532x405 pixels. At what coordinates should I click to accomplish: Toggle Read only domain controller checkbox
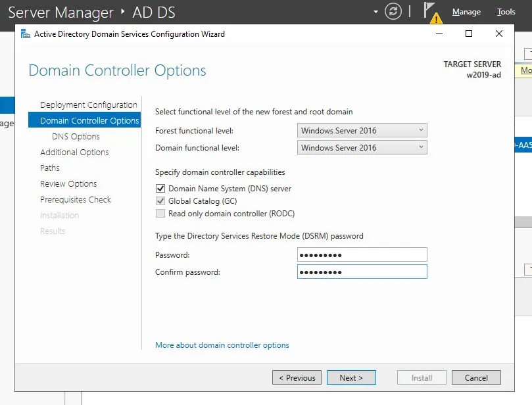160,214
